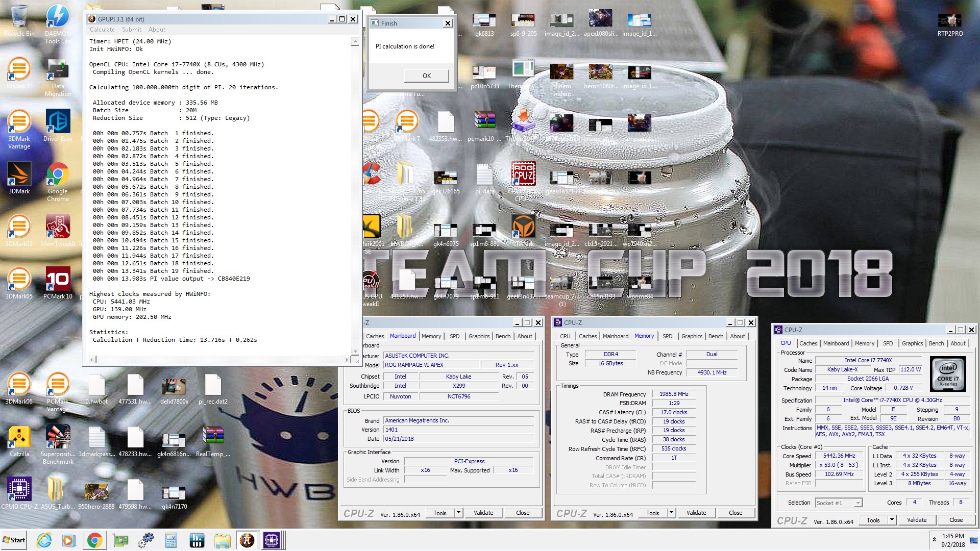Click the Intel Core i7 X-series logo
This screenshot has width=980, height=551.
pos(948,374)
